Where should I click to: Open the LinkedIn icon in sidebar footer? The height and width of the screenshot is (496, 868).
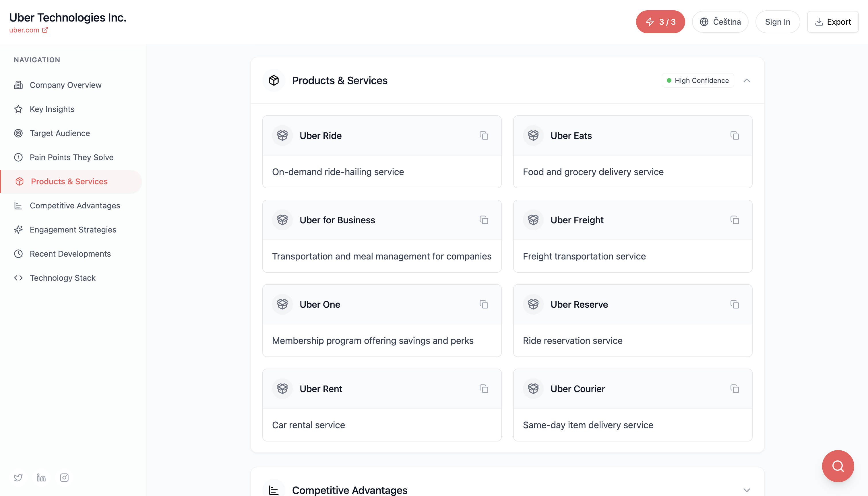pos(41,478)
